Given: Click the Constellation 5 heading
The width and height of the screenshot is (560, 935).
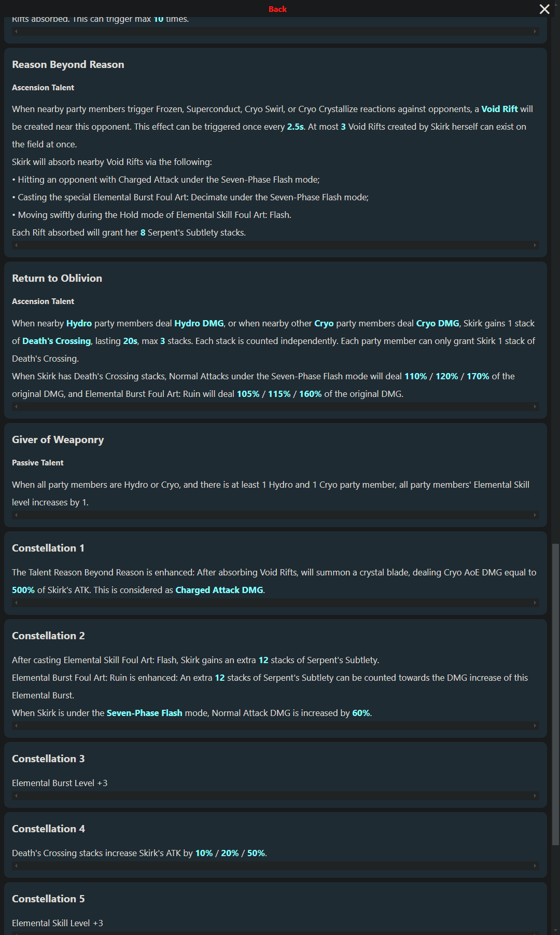Looking at the screenshot, I should [48, 899].
